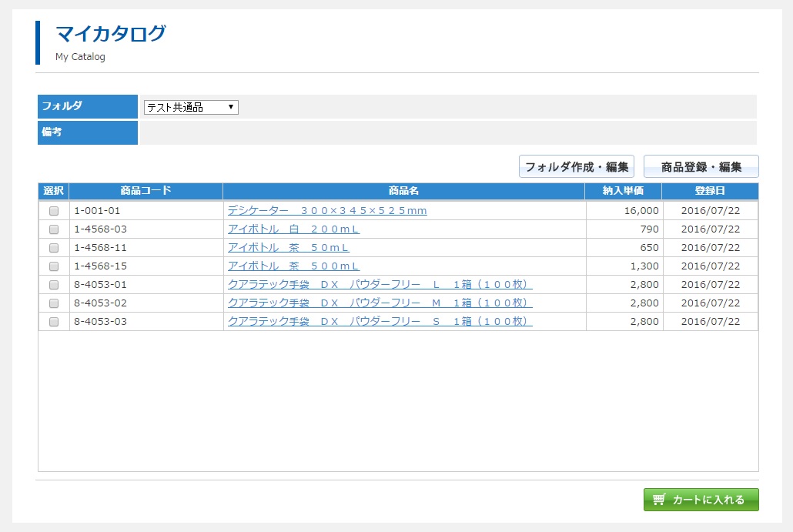Check the row 8-4053-03 selection box
Image resolution: width=793 pixels, height=532 pixels.
[54, 322]
